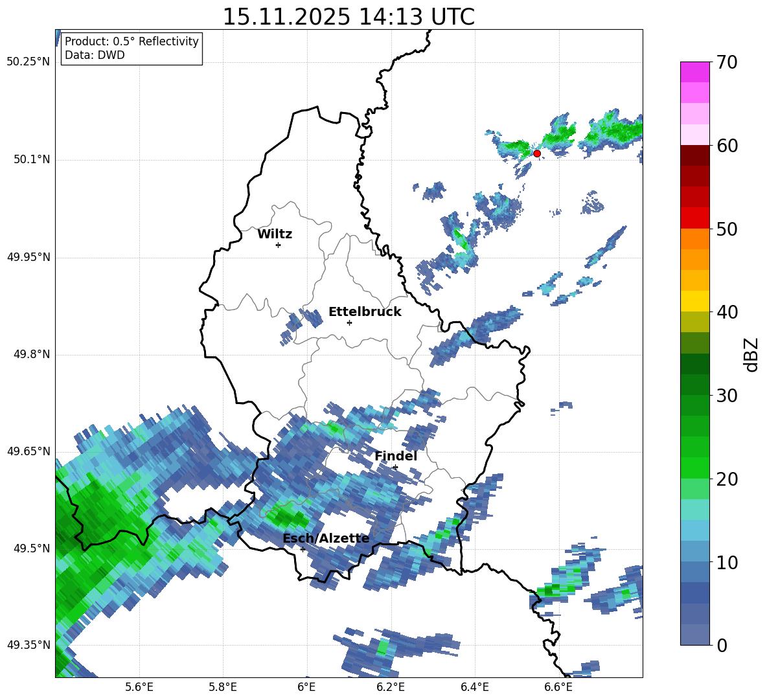Pick the yellow colorbar swatch just above 40
The image size is (767, 700).
(694, 301)
